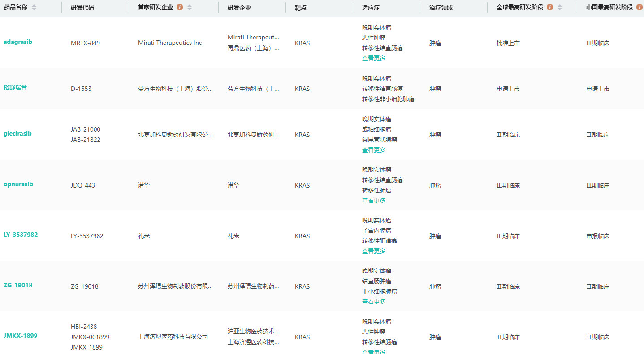Show more indications for opnurasib

point(374,200)
